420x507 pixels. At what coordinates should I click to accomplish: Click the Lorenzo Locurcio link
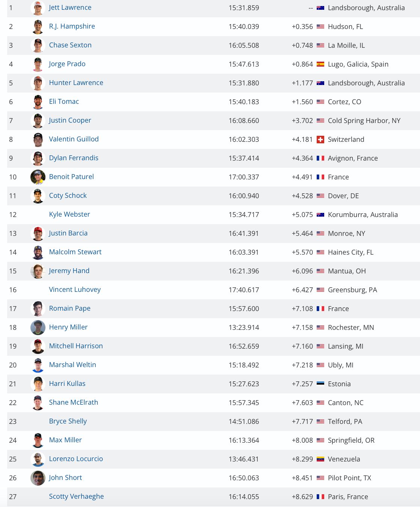coord(76,459)
